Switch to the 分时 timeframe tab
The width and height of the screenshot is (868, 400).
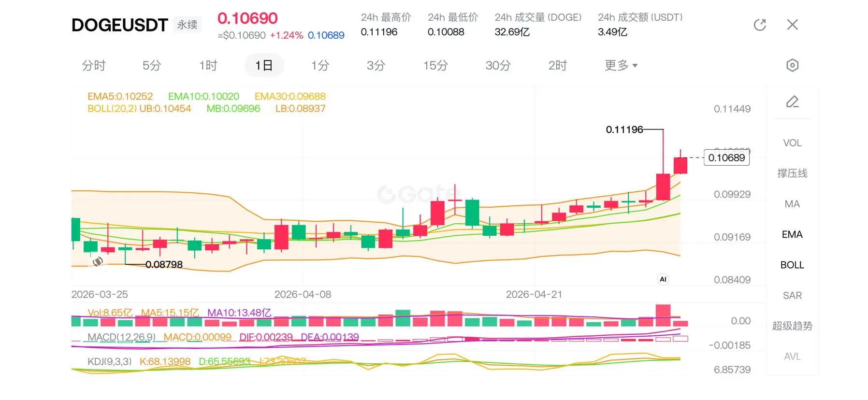tap(94, 65)
